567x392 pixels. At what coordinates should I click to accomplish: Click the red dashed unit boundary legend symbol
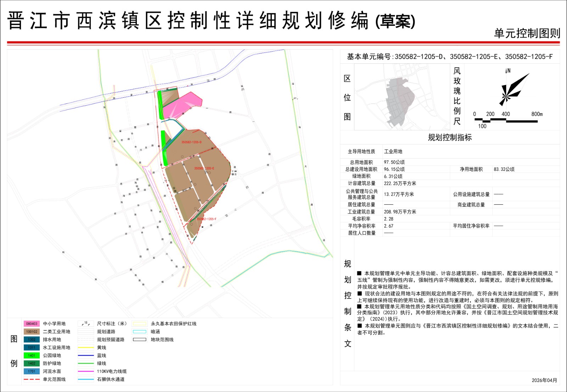click(x=32, y=379)
